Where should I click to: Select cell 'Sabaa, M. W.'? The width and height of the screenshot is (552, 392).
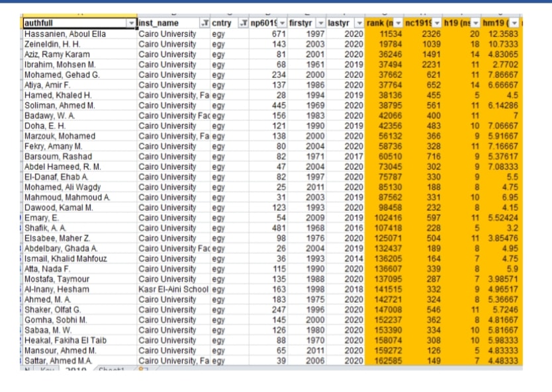tap(79, 330)
